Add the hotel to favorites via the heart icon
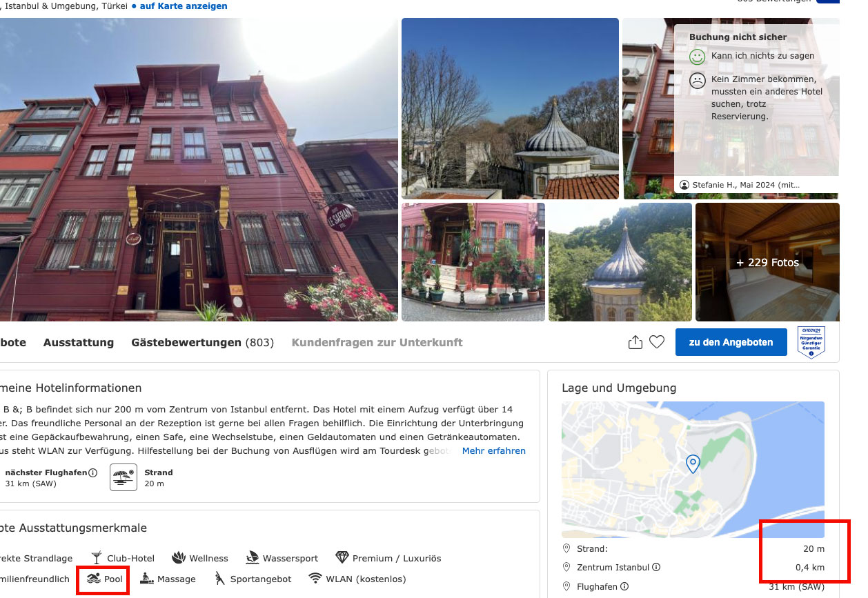This screenshot has width=868, height=598. (657, 342)
